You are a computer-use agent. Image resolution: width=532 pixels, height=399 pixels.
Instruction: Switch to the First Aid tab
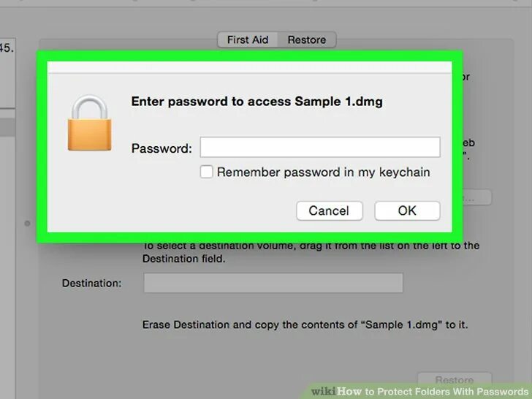coord(248,39)
